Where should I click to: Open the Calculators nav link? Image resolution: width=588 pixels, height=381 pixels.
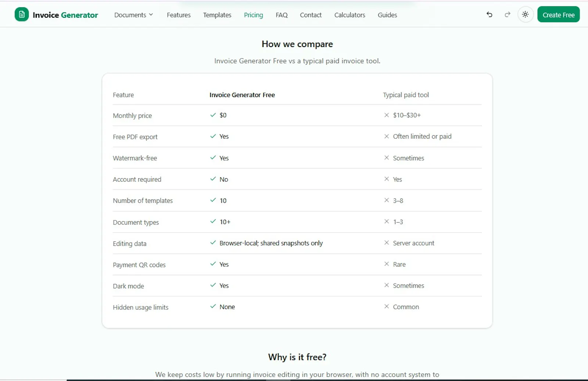[350, 15]
